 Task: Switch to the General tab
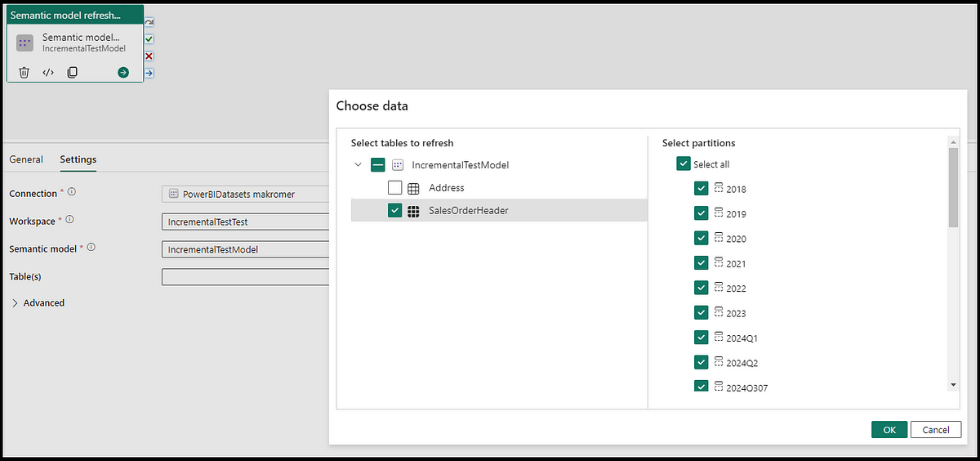[26, 159]
